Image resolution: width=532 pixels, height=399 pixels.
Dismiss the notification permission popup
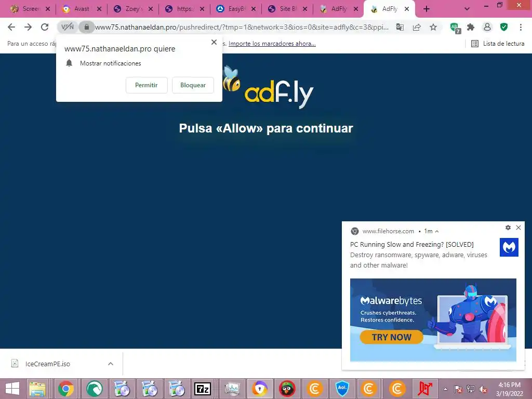214,42
